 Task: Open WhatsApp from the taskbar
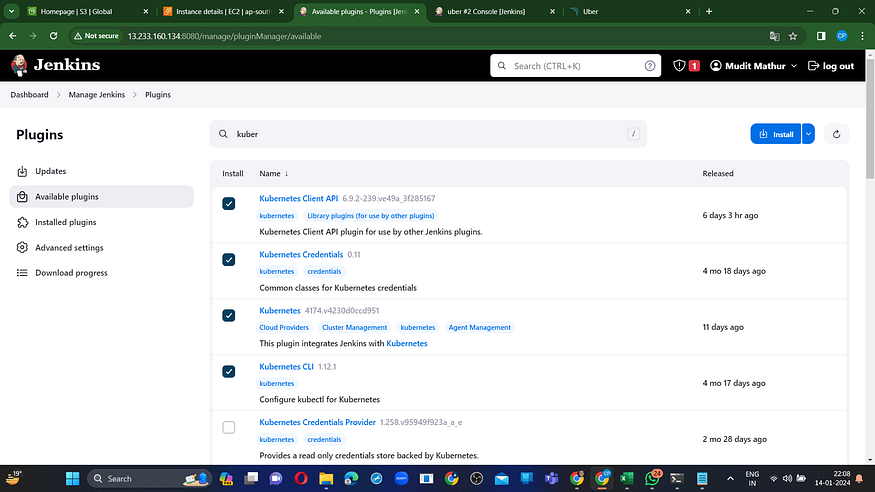pos(652,479)
